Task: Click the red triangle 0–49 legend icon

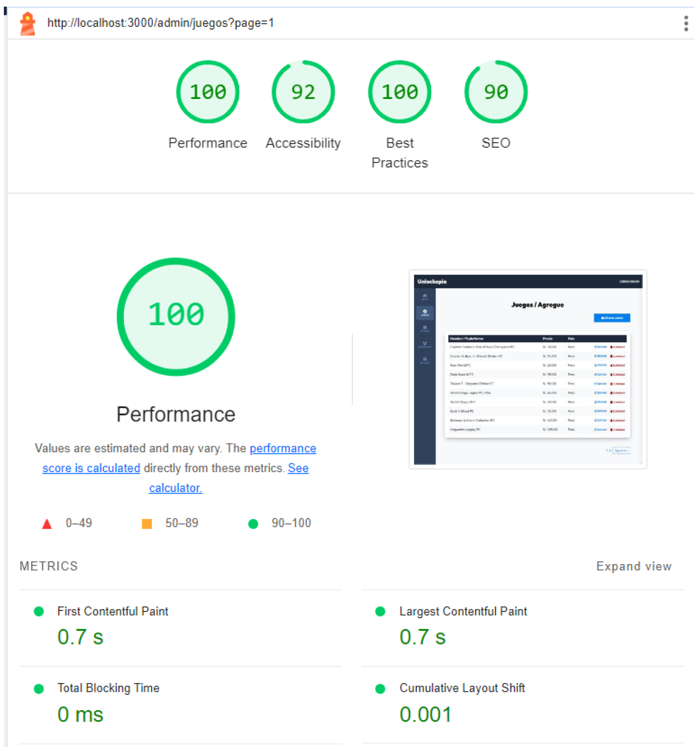Action: 47,523
